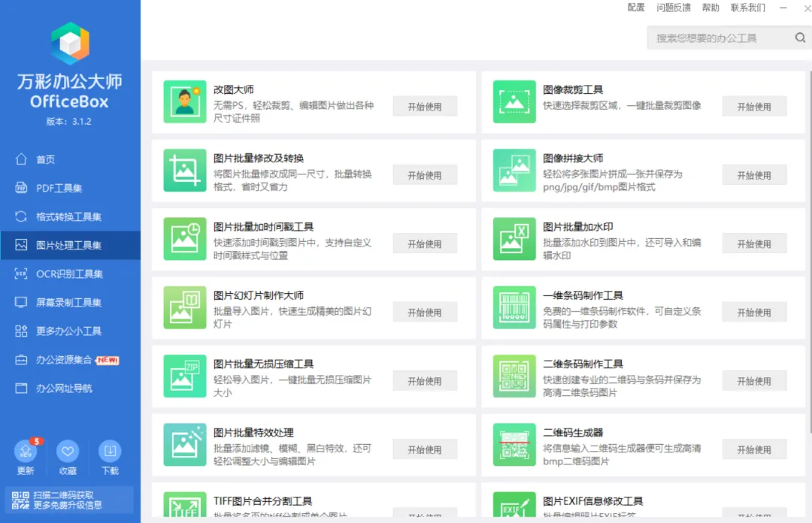
Task: Click the 扫描二维码获取 更多免费升级信息 banner
Action: click(x=68, y=500)
